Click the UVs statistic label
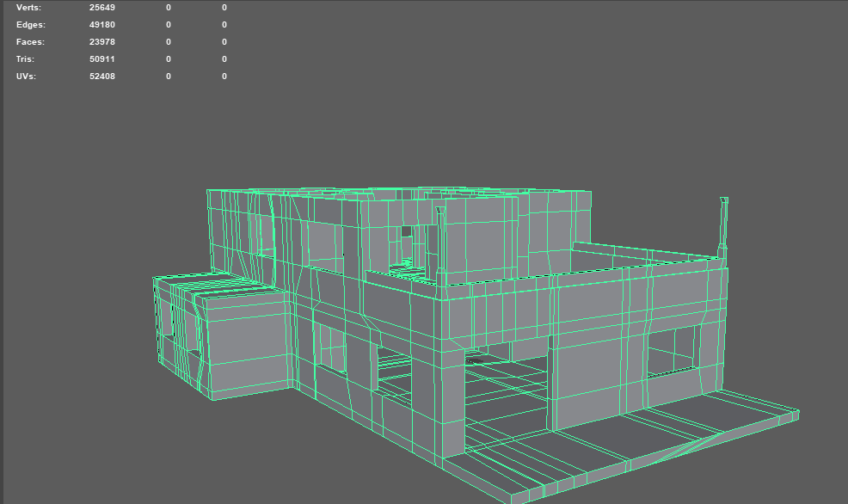The image size is (848, 504). 26,76
